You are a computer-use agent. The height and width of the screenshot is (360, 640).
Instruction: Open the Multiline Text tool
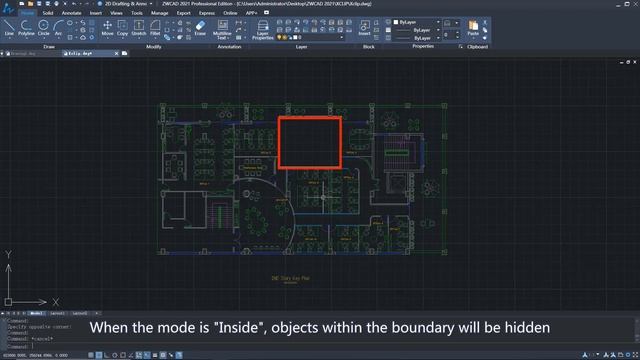(222, 29)
